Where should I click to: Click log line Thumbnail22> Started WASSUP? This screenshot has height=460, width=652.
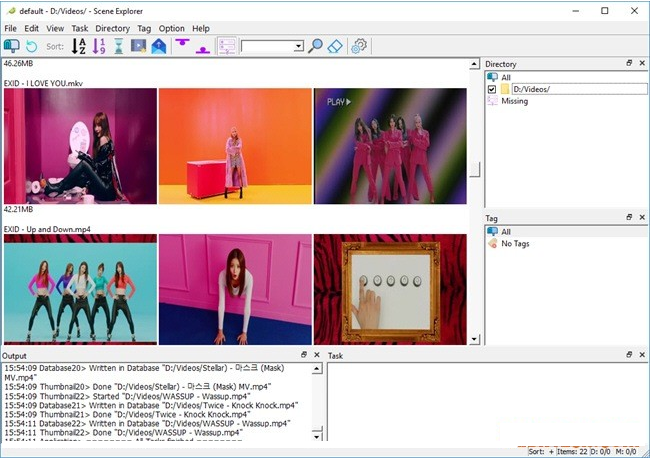(x=128, y=396)
